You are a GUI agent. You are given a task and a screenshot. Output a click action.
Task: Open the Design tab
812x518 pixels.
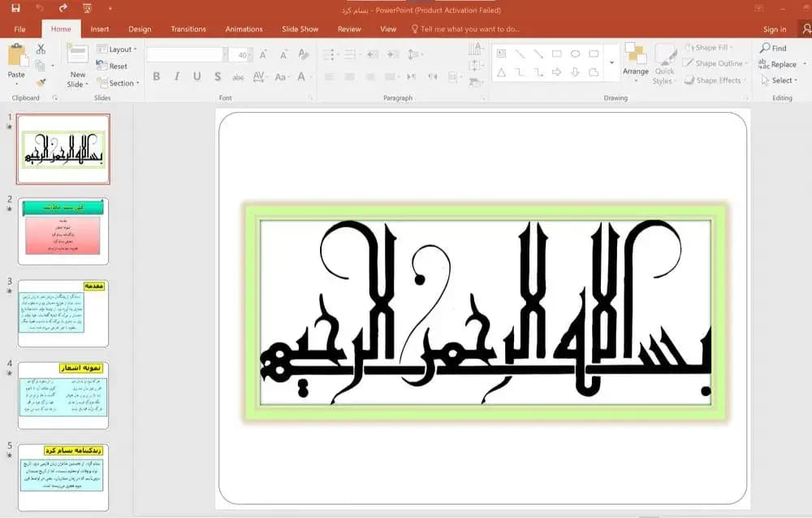coord(140,29)
